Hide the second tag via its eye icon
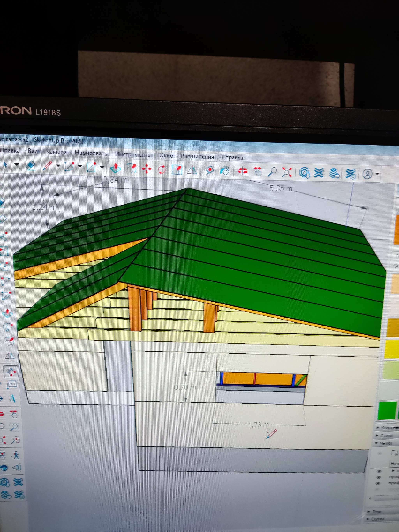399x532 pixels. pyautogui.click(x=379, y=477)
